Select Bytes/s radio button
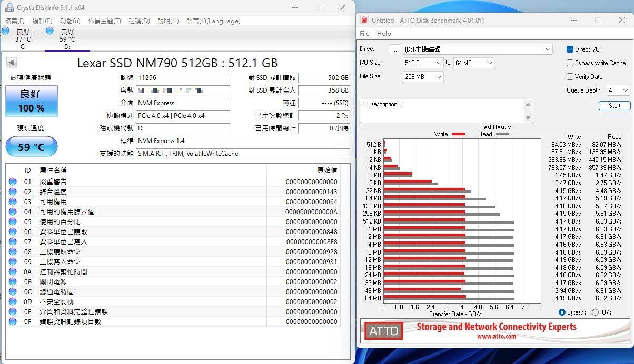This screenshot has width=634, height=364. [x=562, y=312]
